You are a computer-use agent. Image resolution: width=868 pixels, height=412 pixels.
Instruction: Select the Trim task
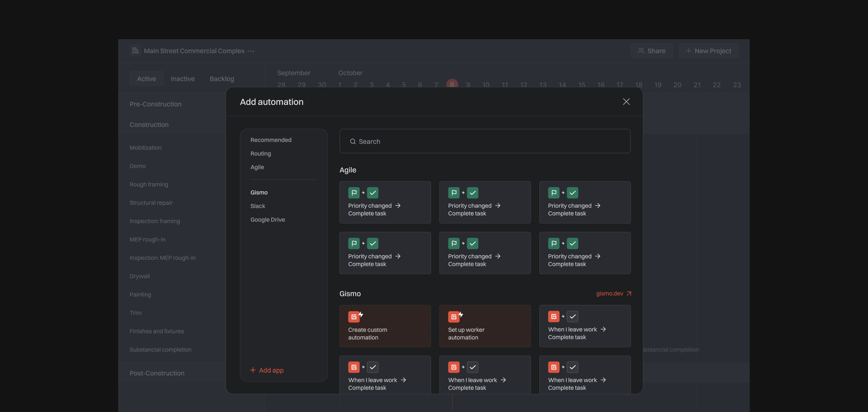point(135,313)
